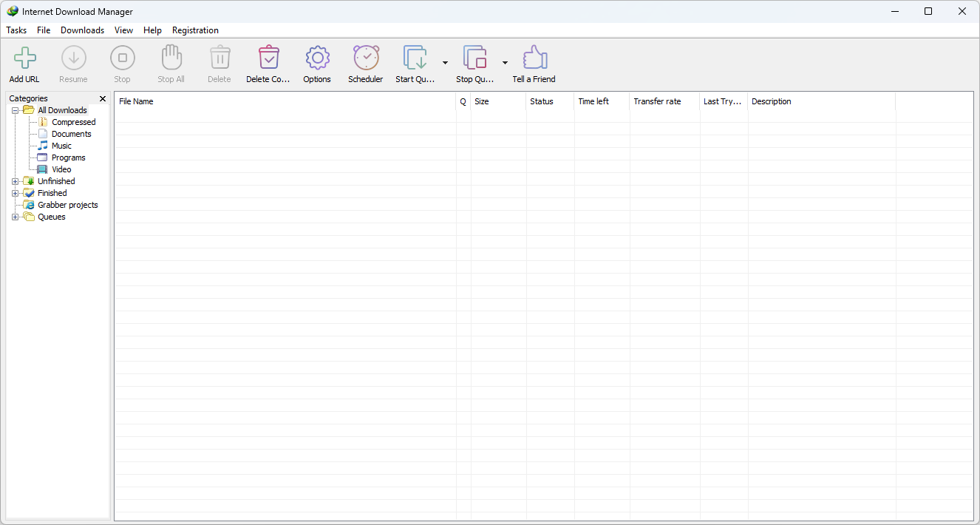
Task: Open the View menu
Action: 124,30
